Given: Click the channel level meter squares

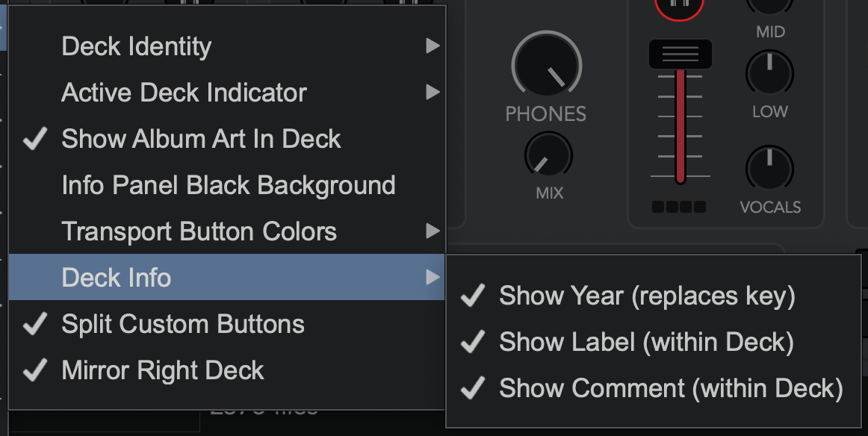Looking at the screenshot, I should tap(679, 207).
